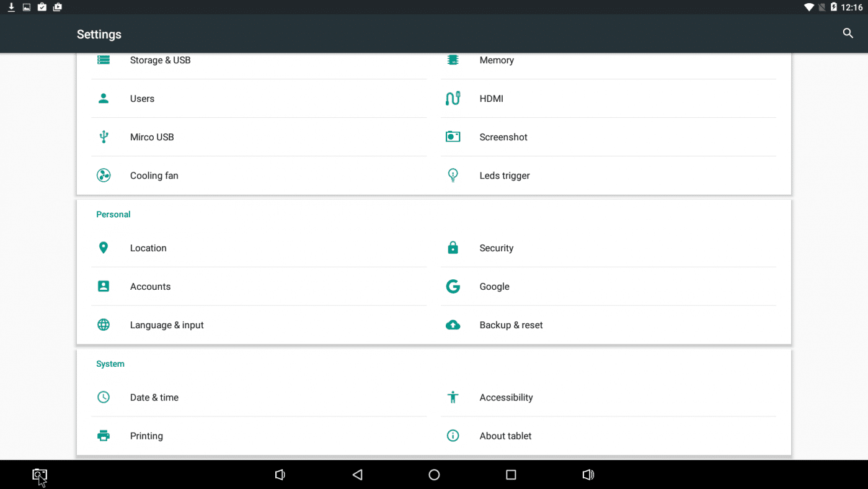Tap the HDMI cable icon
Image resolution: width=868 pixels, height=489 pixels.
[x=453, y=99]
